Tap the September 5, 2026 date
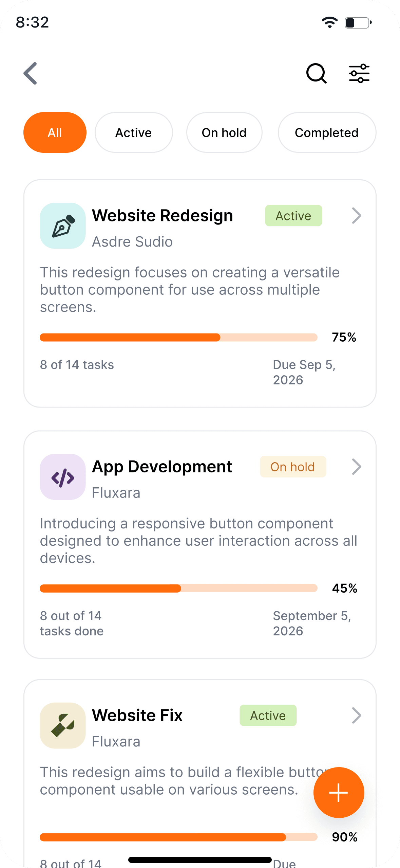Image resolution: width=400 pixels, height=868 pixels. [312, 623]
